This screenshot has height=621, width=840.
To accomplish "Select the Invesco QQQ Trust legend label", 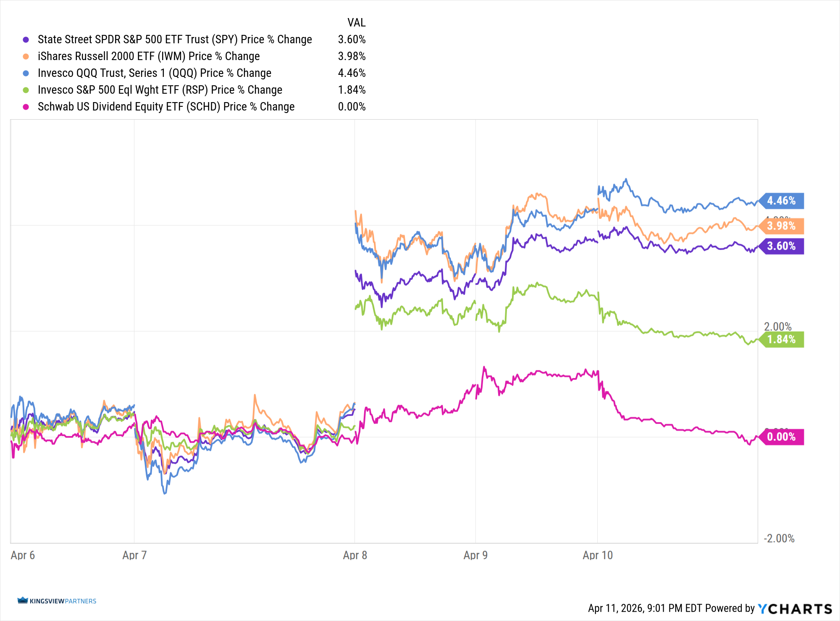I will [155, 73].
